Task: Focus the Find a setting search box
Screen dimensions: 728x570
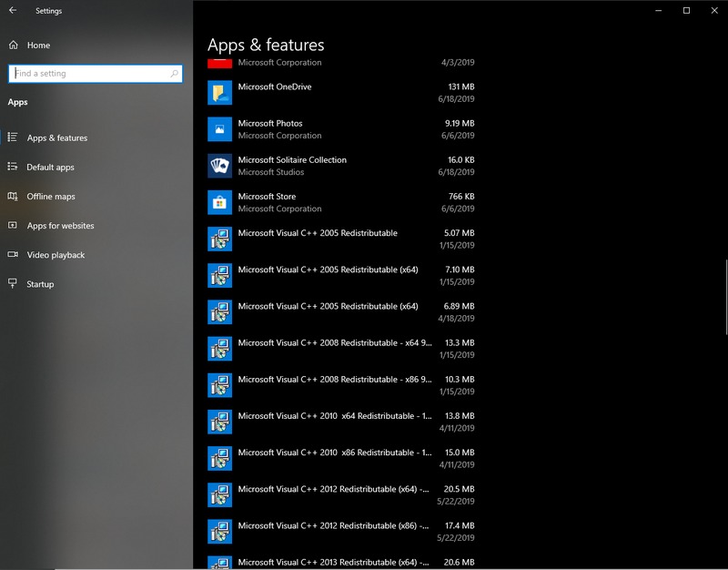Action: pos(89,74)
